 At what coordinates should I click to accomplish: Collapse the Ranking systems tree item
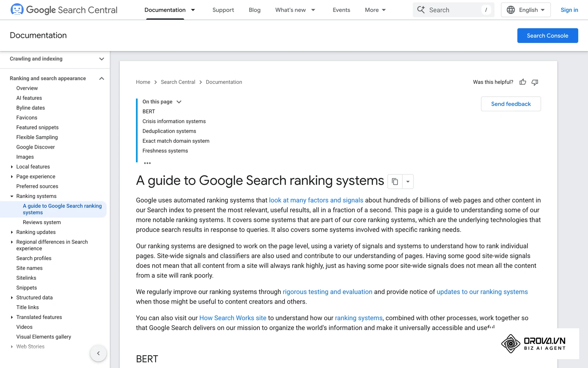tap(12, 196)
